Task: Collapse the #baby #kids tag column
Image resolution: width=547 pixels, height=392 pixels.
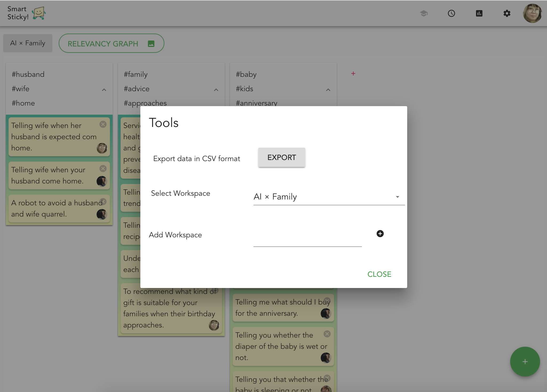Action: click(x=328, y=90)
